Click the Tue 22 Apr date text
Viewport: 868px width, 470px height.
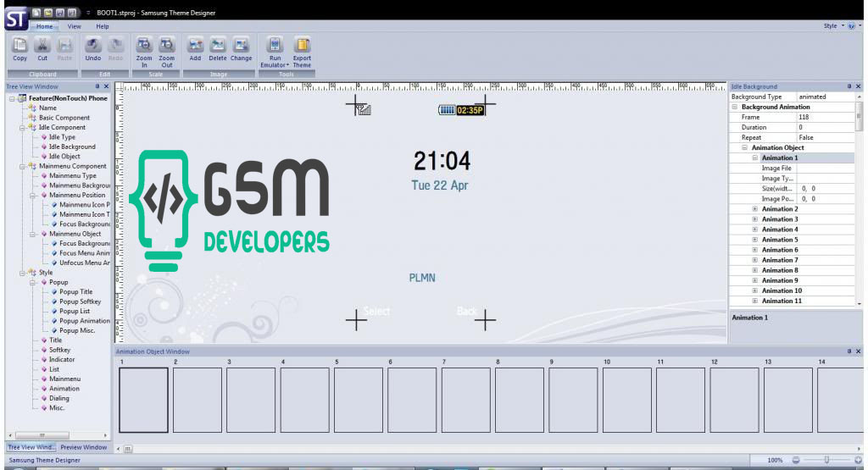[440, 185]
